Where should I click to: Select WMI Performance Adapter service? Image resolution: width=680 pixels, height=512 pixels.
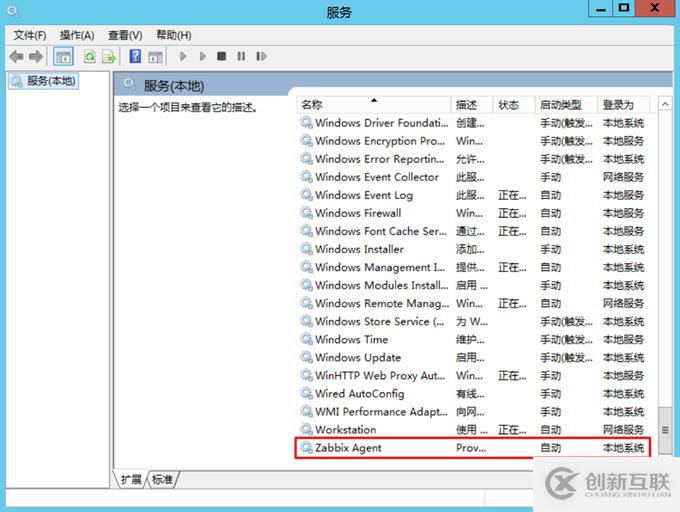click(473, 411)
